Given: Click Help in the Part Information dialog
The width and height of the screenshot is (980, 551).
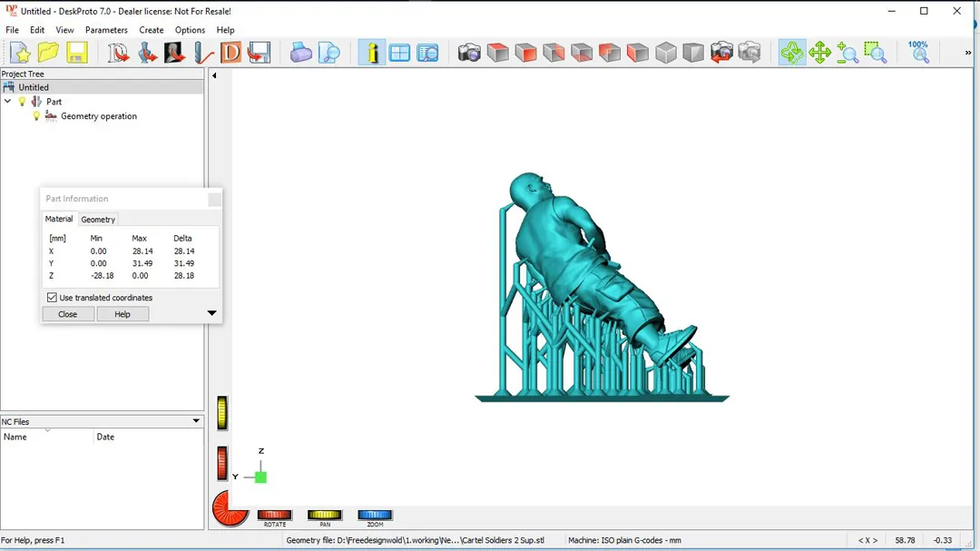Looking at the screenshot, I should 122,314.
